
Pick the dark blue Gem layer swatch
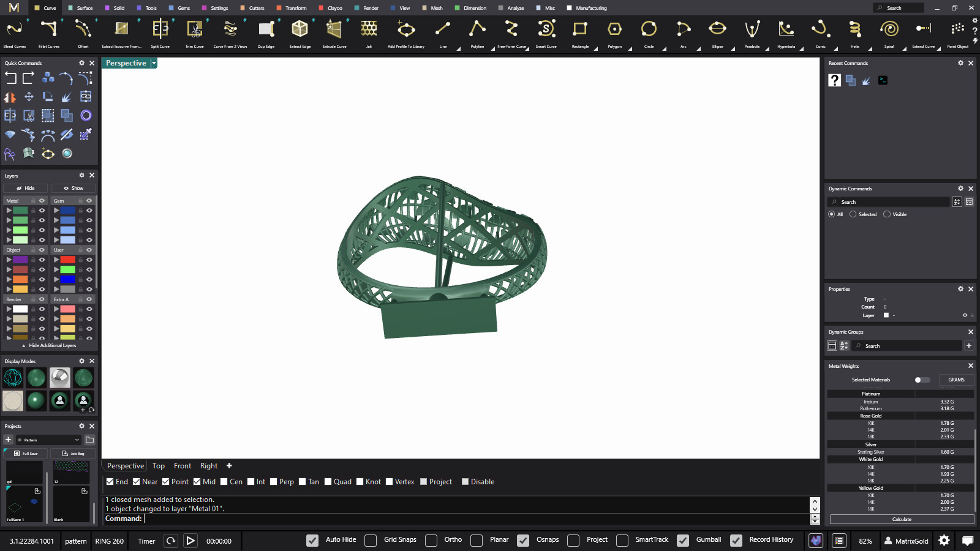point(67,211)
